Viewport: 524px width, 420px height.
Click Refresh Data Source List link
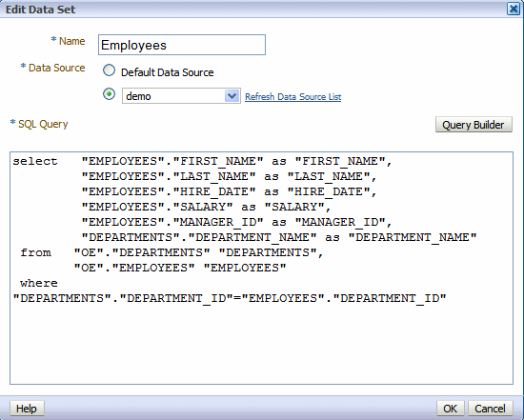(x=292, y=97)
